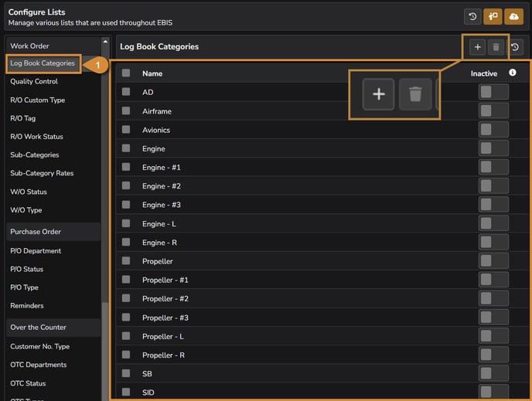The image size is (532, 401).
Task: Collapse the Purchase Order section header
Action: pyautogui.click(x=53, y=232)
